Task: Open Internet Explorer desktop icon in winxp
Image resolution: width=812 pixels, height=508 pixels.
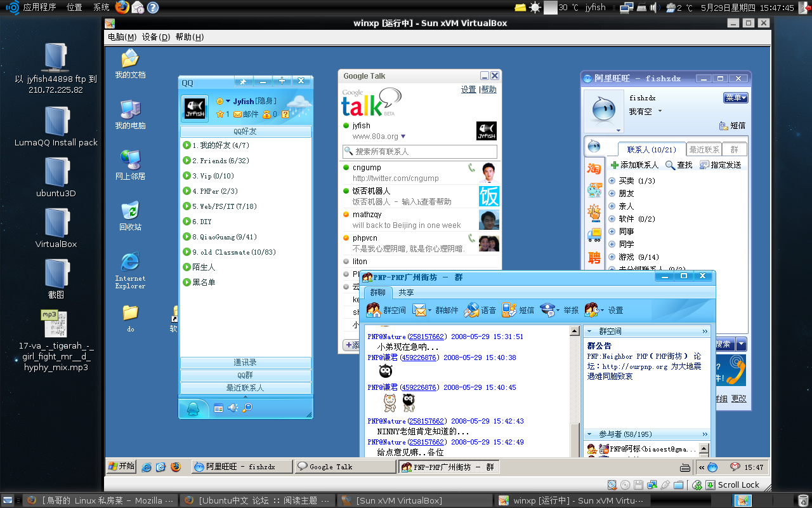Action: (x=130, y=271)
